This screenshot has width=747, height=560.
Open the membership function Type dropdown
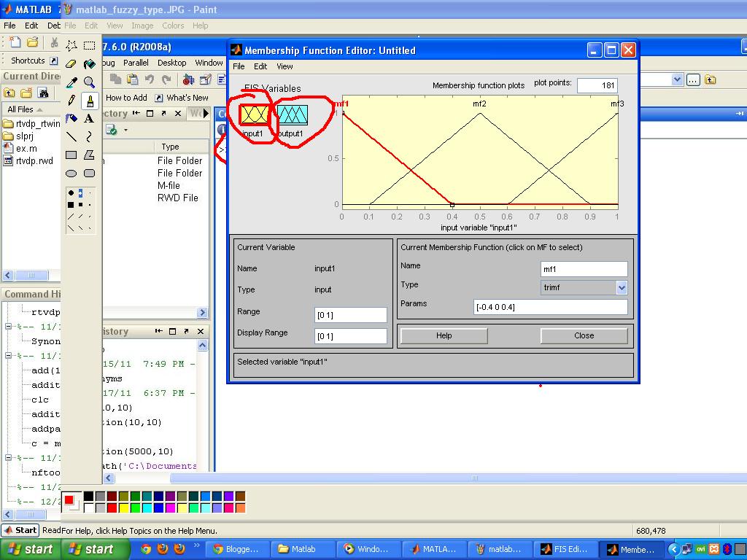tap(622, 287)
